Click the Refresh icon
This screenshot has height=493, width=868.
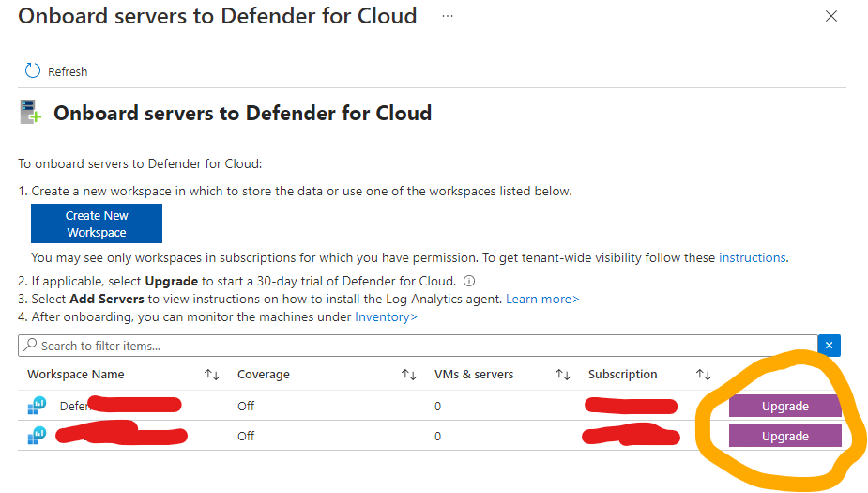(x=33, y=71)
